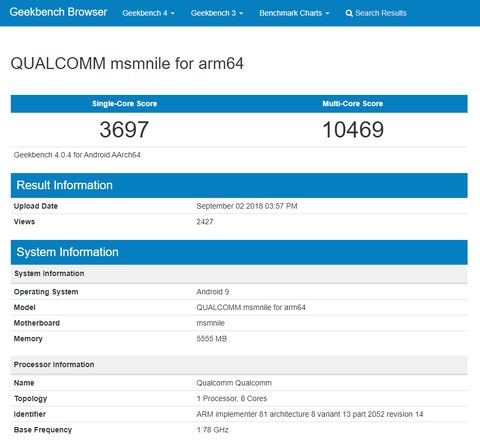This screenshot has width=480, height=441.
Task: Select the Single-Core Score header
Action: pyautogui.click(x=125, y=104)
